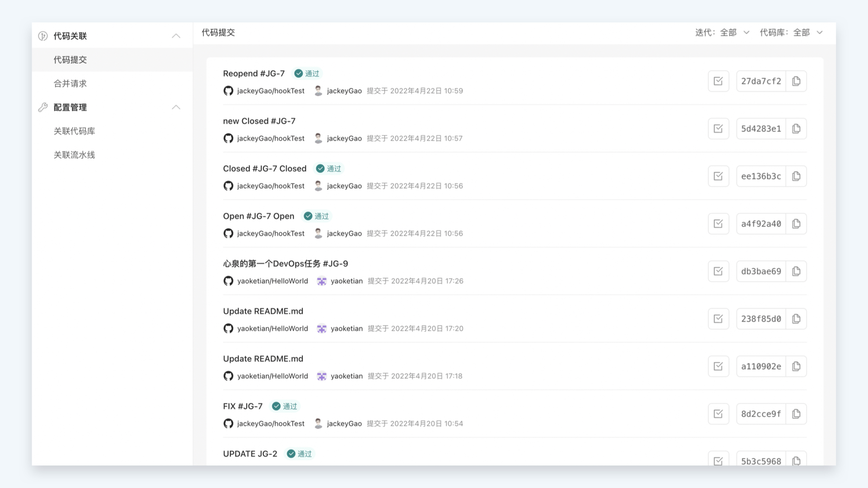Open jackeyGao/hookTest repo link on FIX #JG-7

point(270,423)
